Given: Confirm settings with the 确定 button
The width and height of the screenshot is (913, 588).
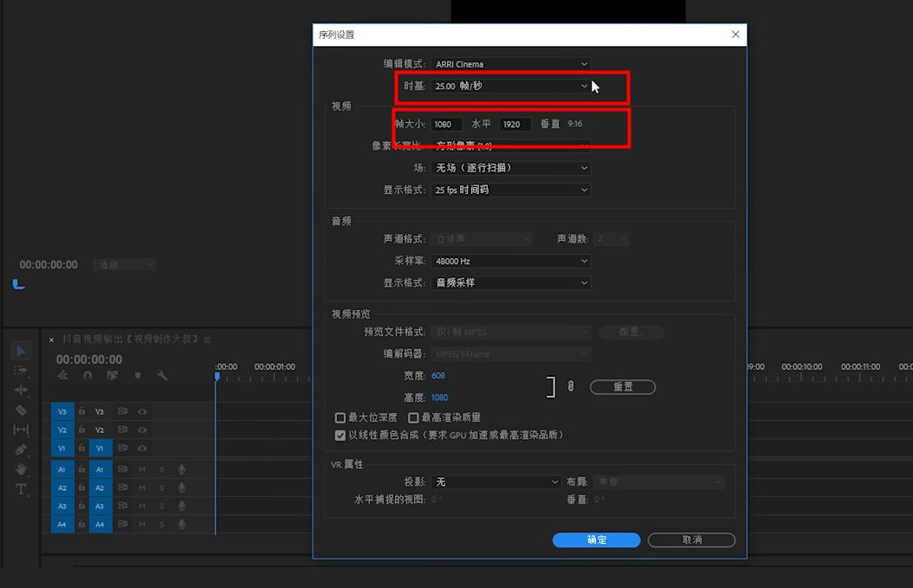Looking at the screenshot, I should click(x=595, y=540).
